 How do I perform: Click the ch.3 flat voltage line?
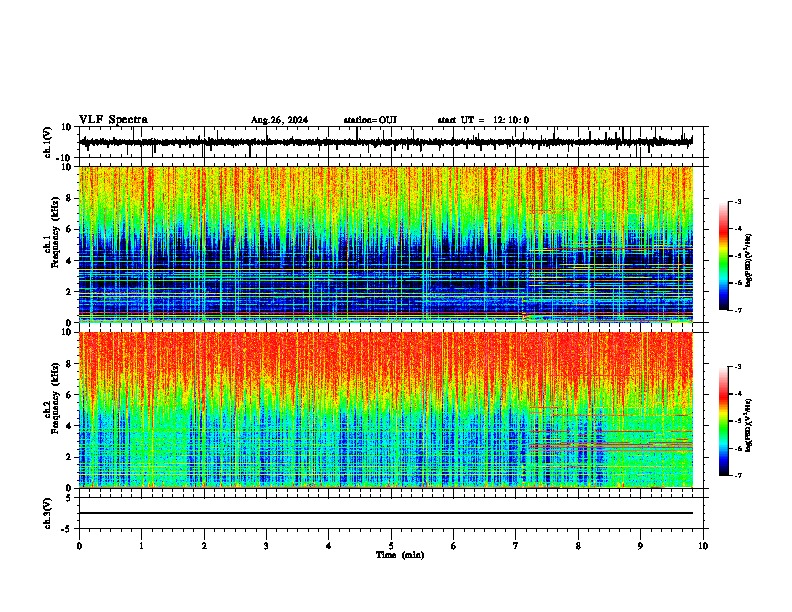385,513
